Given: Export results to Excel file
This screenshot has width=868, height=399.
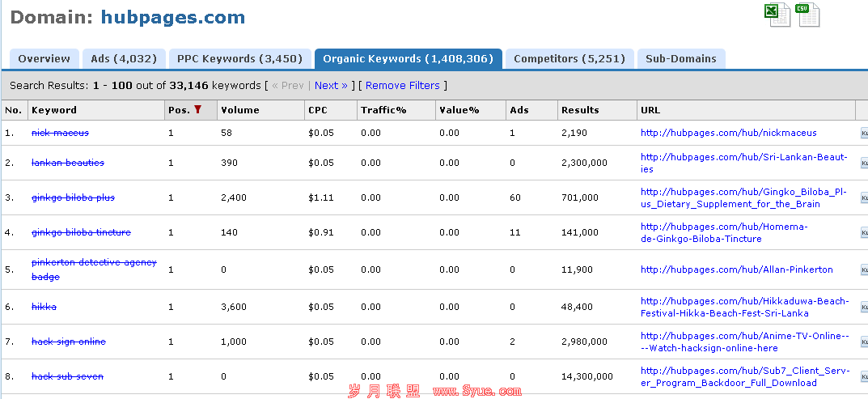Looking at the screenshot, I should [779, 15].
